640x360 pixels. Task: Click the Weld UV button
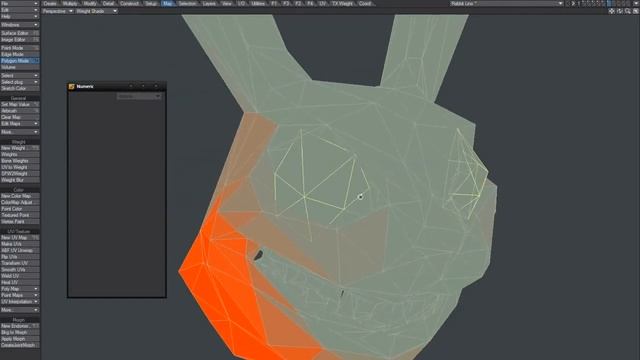coord(20,276)
